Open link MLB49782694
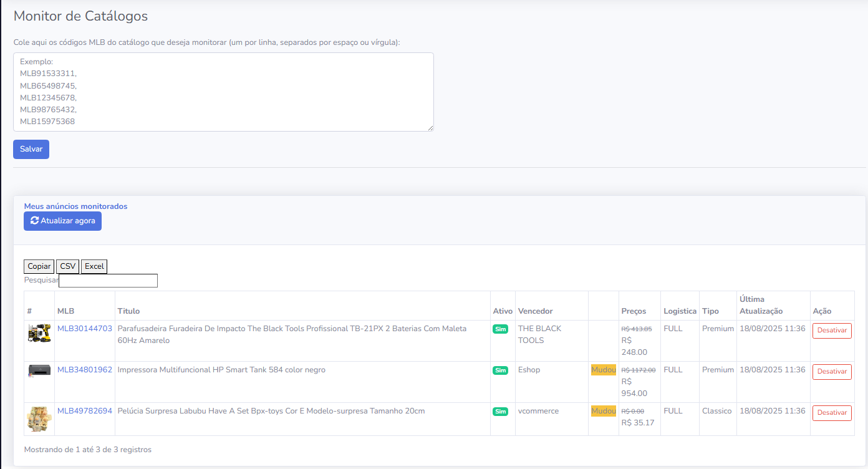868x469 pixels. [85, 411]
